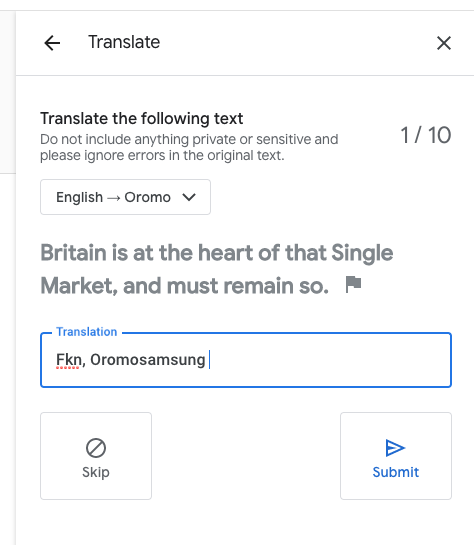Click the paper-plane Submit icon

(x=395, y=448)
